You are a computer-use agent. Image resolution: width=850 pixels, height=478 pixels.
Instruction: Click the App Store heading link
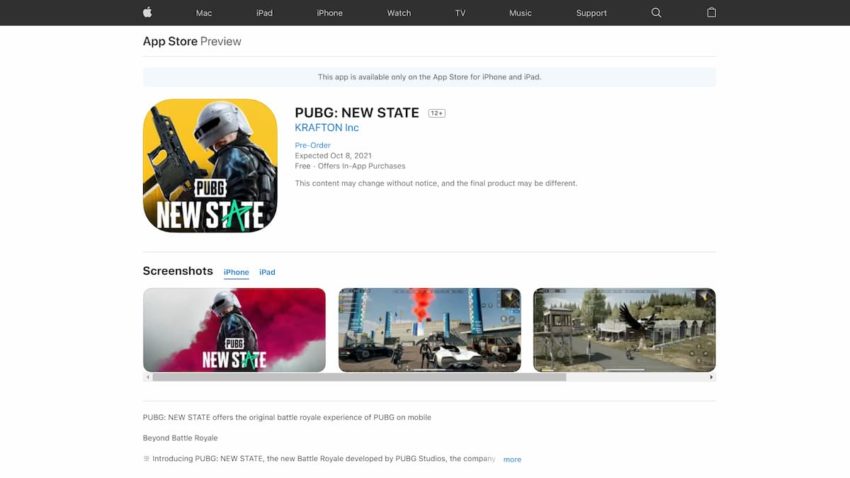pyautogui.click(x=170, y=41)
